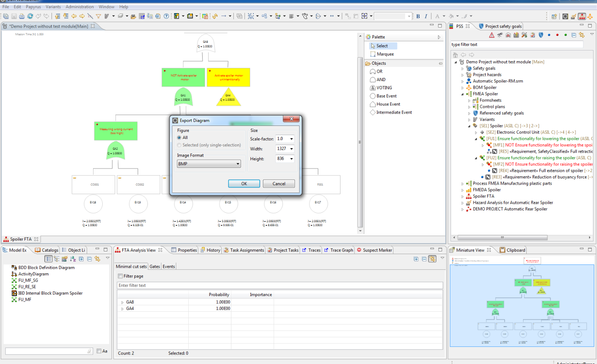Select the All figure radio button

point(179,137)
